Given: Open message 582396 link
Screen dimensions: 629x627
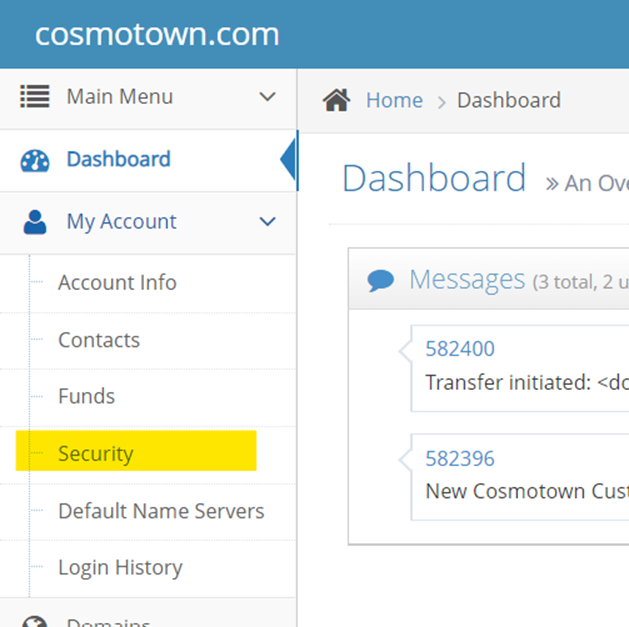Looking at the screenshot, I should pyautogui.click(x=460, y=459).
